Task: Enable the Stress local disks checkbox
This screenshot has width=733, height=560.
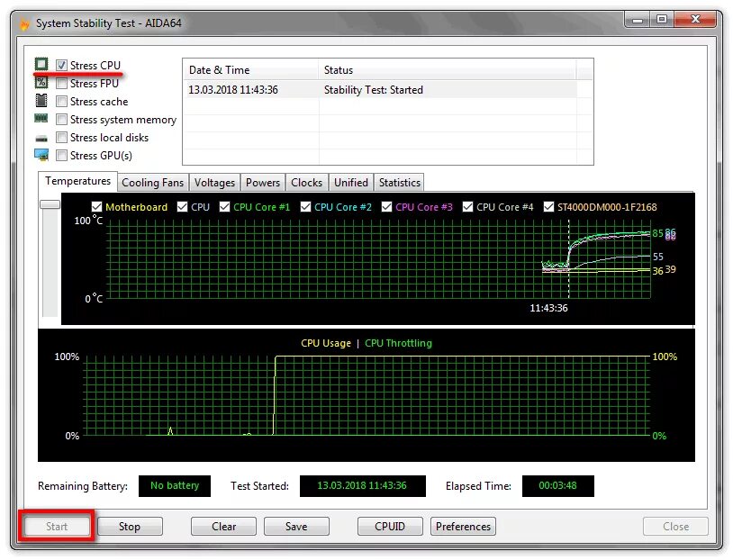Action: point(59,137)
